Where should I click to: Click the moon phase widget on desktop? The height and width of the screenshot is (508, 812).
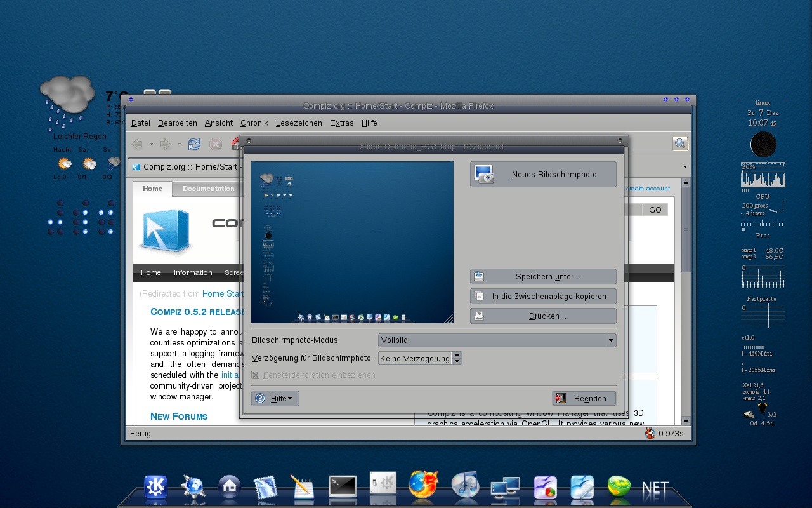click(763, 145)
